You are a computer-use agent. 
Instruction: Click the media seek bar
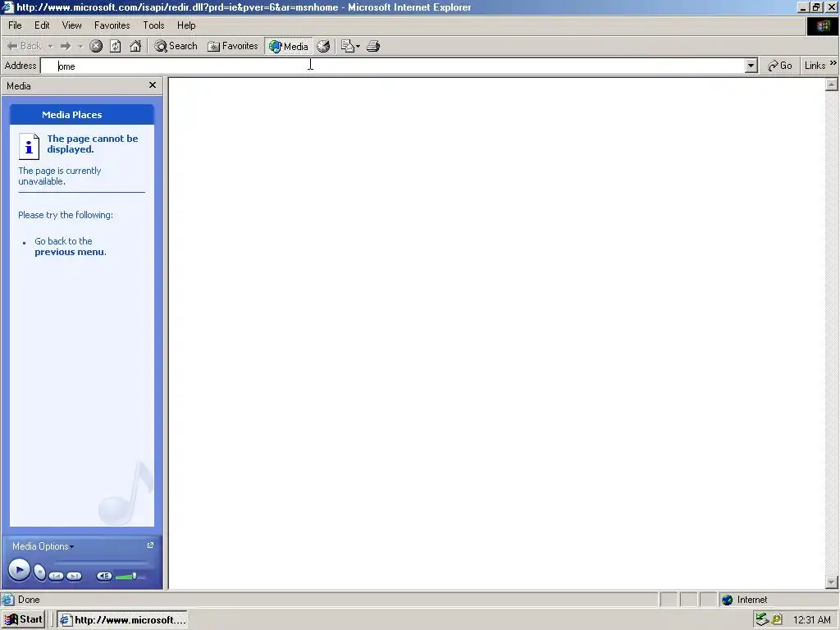[101, 563]
